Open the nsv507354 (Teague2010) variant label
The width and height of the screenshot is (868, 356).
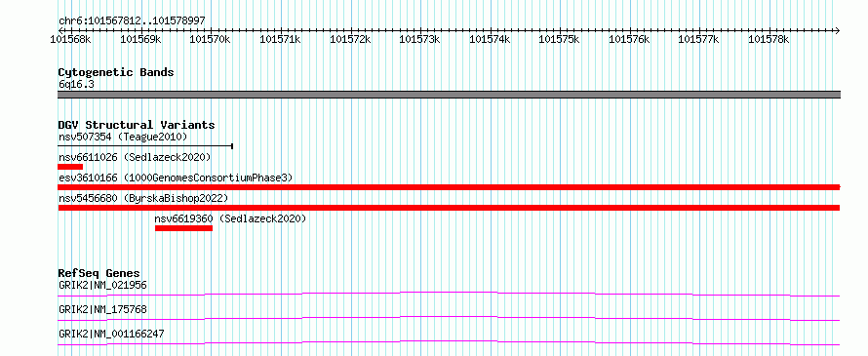click(123, 137)
